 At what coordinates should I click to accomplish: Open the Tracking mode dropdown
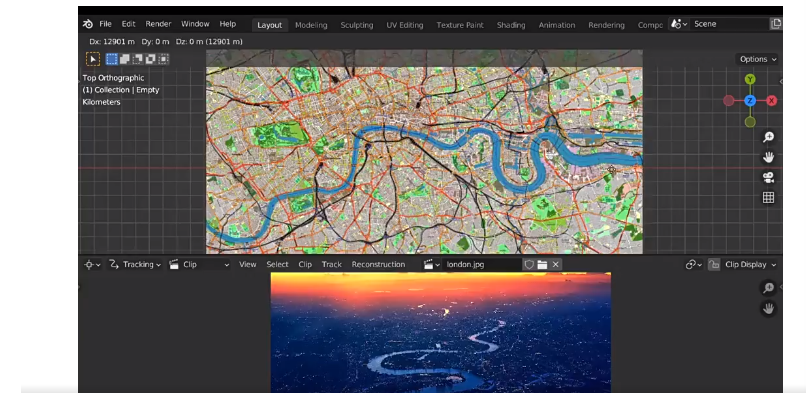135,265
